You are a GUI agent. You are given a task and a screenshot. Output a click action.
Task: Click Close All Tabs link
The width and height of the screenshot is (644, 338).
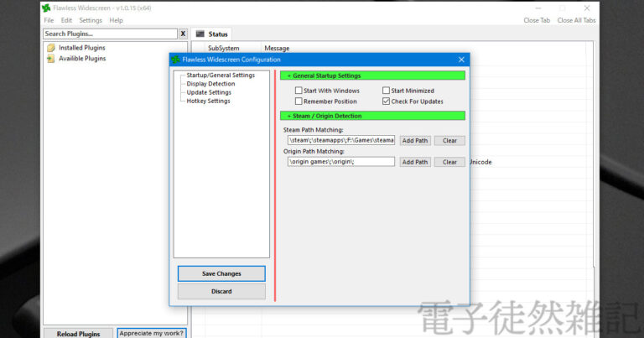[x=576, y=20]
